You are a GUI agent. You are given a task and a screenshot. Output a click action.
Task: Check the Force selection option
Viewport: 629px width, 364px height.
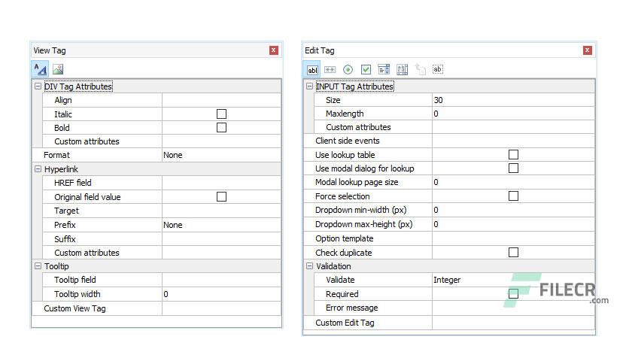coord(513,196)
